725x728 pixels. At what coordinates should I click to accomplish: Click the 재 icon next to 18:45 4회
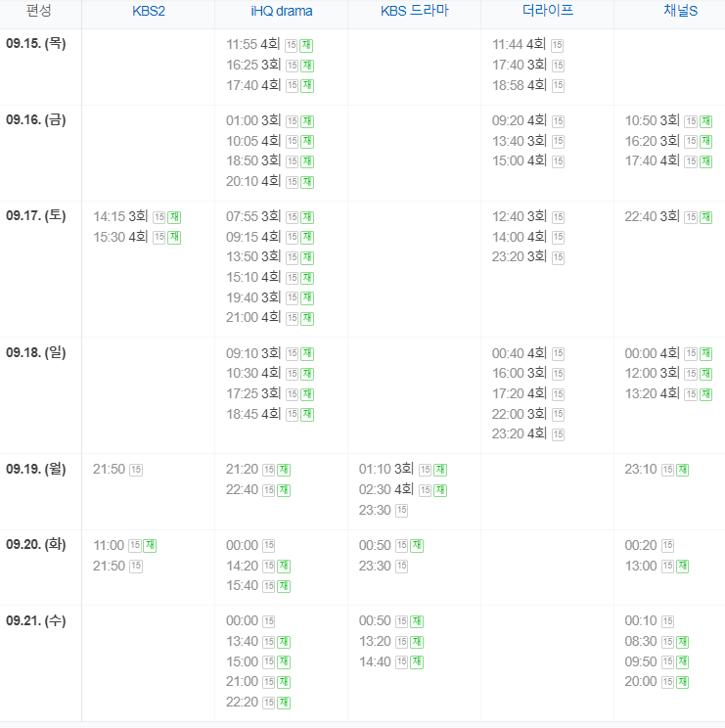(x=307, y=415)
